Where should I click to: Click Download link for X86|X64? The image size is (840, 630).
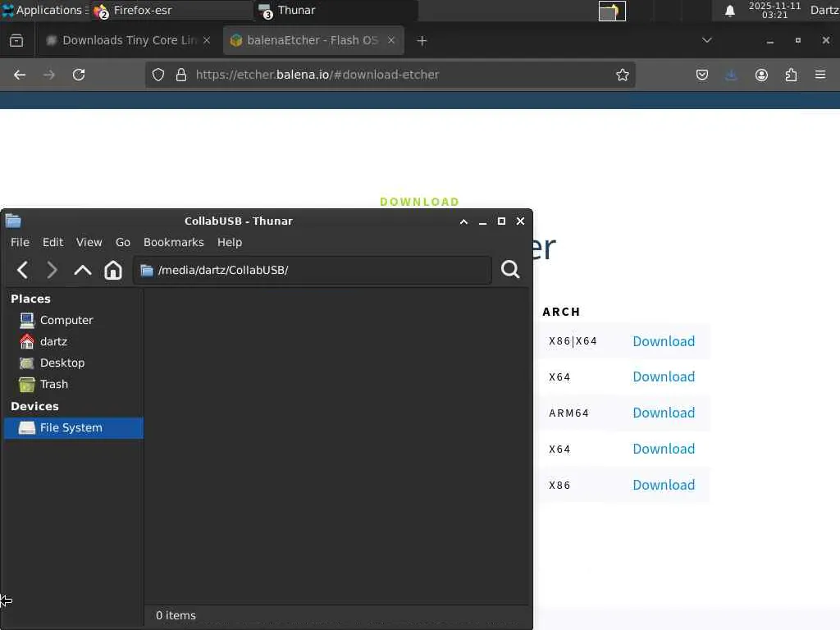pyautogui.click(x=664, y=341)
